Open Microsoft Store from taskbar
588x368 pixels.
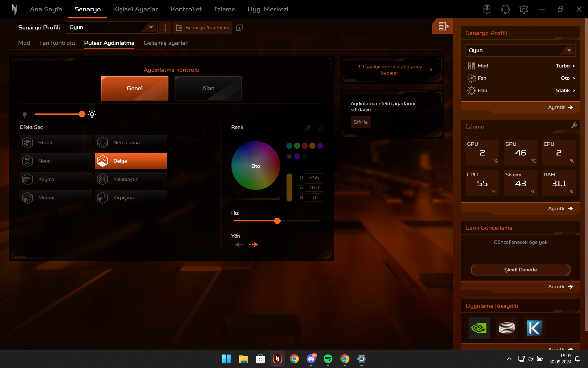[x=260, y=359]
